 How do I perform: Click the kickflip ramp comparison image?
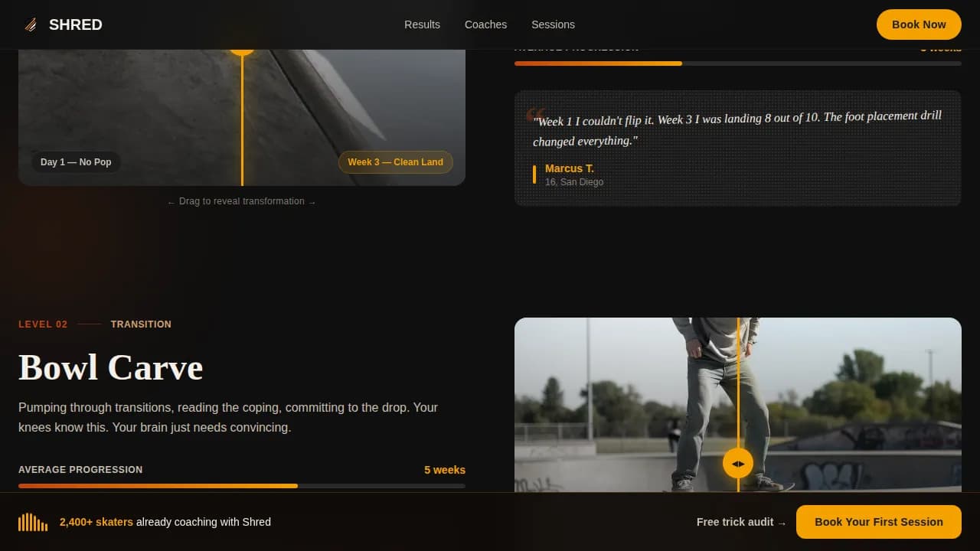[x=242, y=118]
